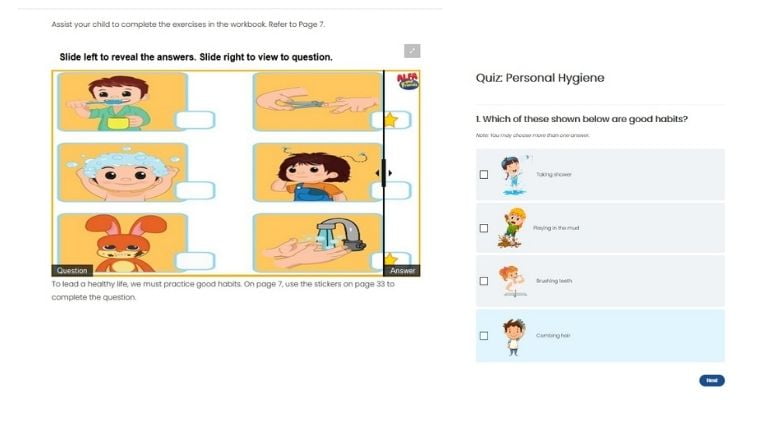Select the "Brushing teeth" checkbox

pyautogui.click(x=484, y=281)
